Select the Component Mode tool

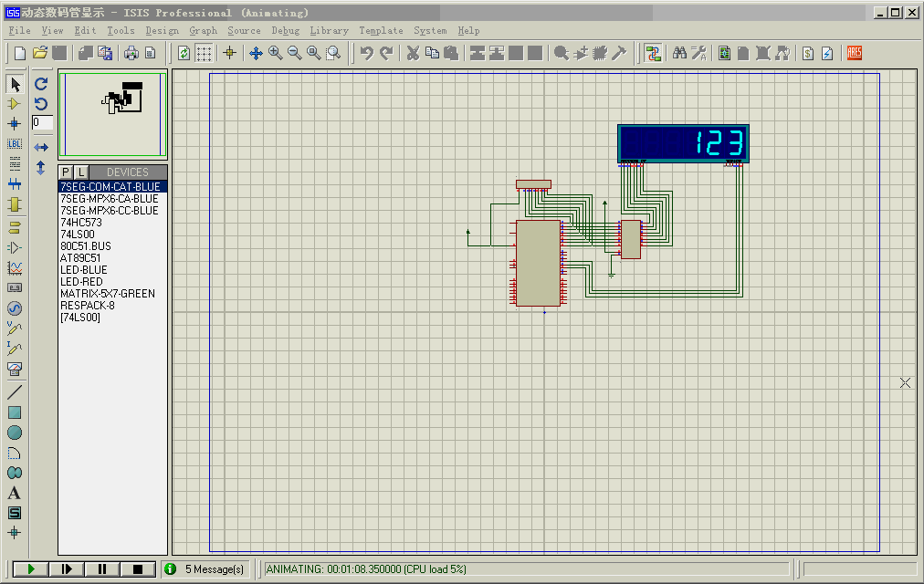(15, 104)
